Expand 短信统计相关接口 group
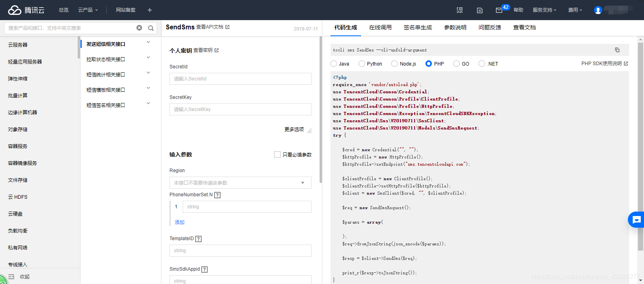 148,73
